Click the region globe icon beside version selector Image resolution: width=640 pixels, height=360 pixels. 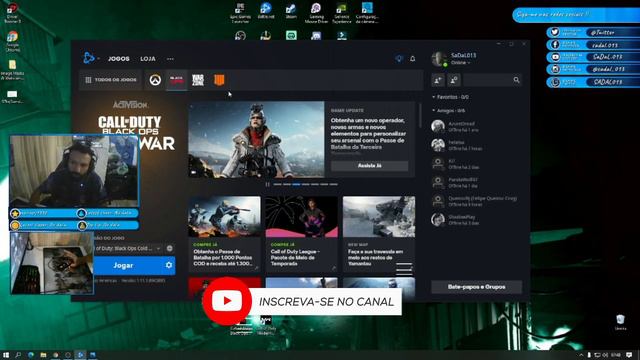click(x=169, y=248)
